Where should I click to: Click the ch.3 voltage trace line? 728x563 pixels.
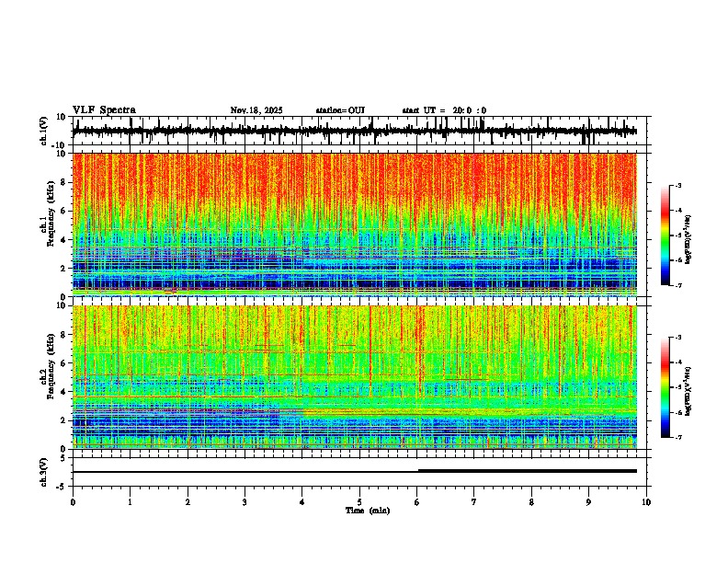(x=354, y=472)
